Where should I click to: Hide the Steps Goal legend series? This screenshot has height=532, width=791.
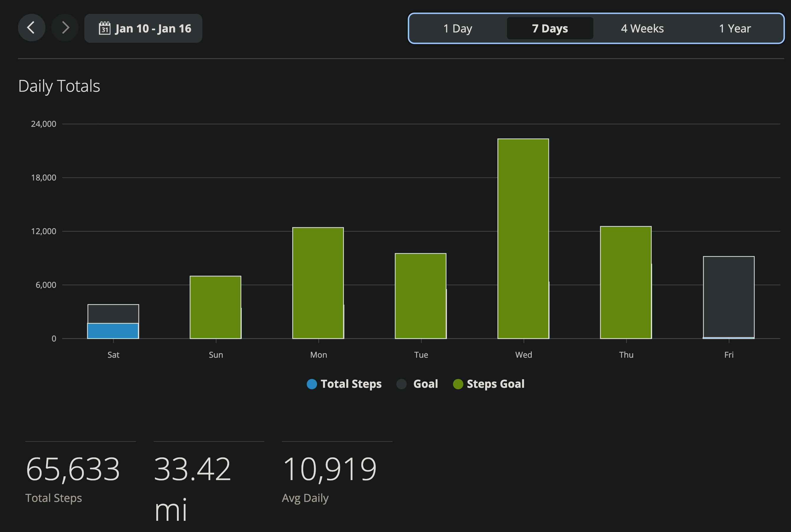[495, 384]
